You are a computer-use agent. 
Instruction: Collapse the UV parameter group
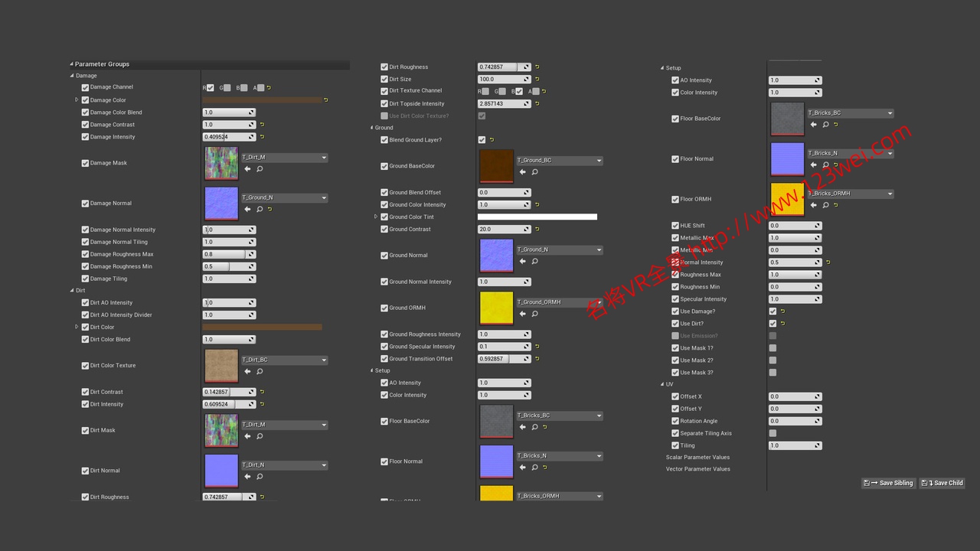pos(662,384)
